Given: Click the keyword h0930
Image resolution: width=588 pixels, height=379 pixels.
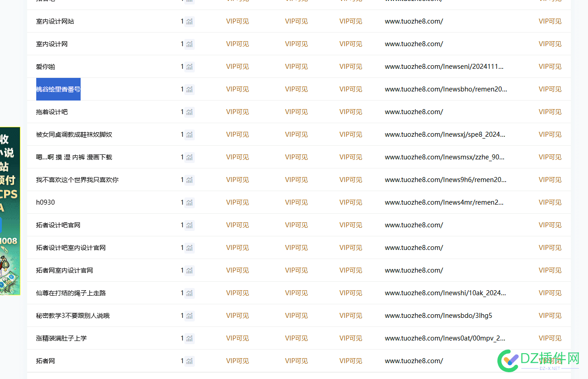Looking at the screenshot, I should (x=45, y=202).
